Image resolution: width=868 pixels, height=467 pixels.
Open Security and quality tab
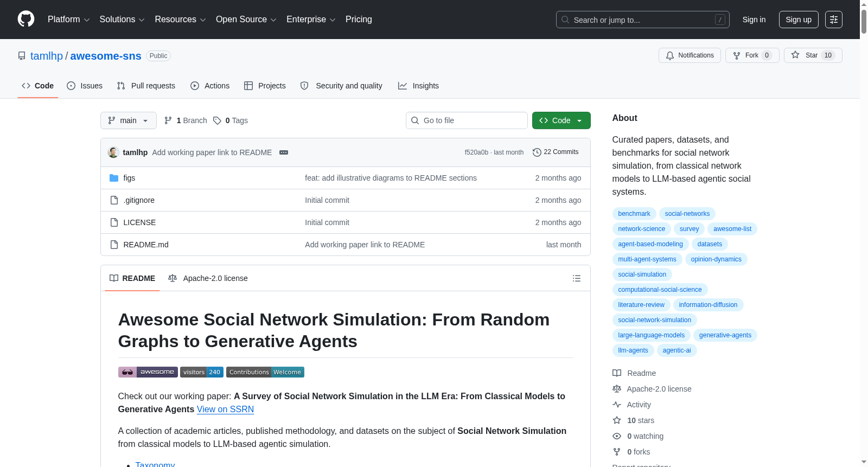pos(341,86)
